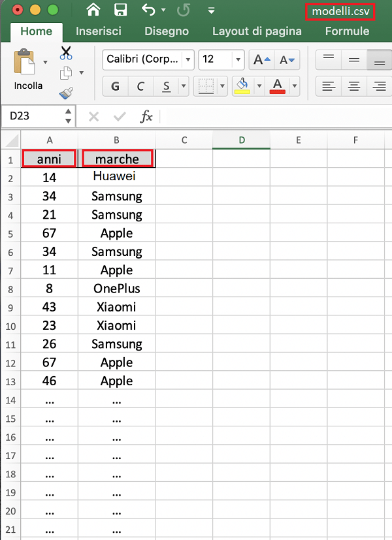Open the Disegno ribbon tab

167,31
